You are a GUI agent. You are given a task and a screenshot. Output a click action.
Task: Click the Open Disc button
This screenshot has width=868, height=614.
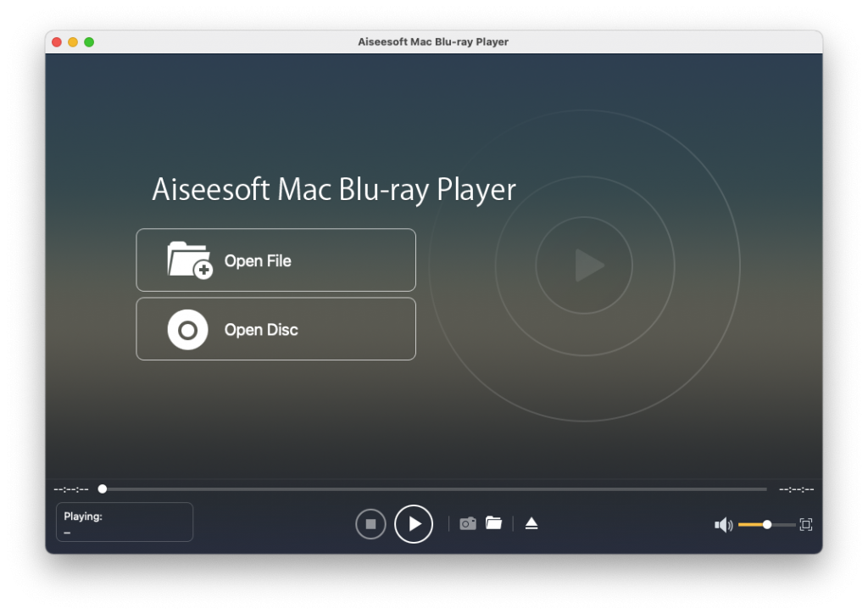(x=275, y=329)
